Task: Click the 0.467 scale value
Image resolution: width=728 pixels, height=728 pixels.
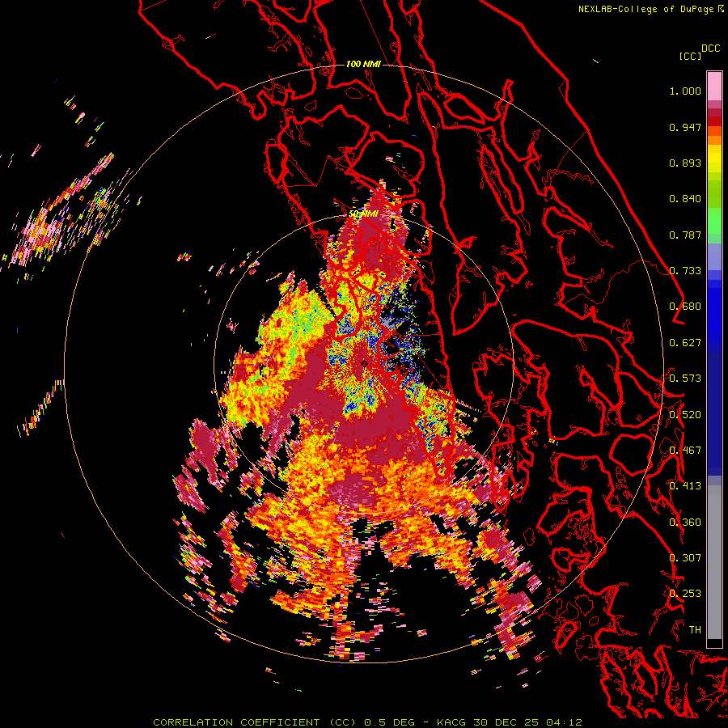Action: click(x=685, y=451)
